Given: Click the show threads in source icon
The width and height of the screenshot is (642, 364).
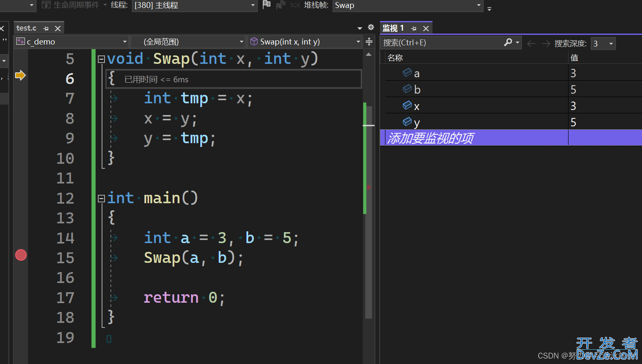Looking at the screenshot, I should point(280,5).
